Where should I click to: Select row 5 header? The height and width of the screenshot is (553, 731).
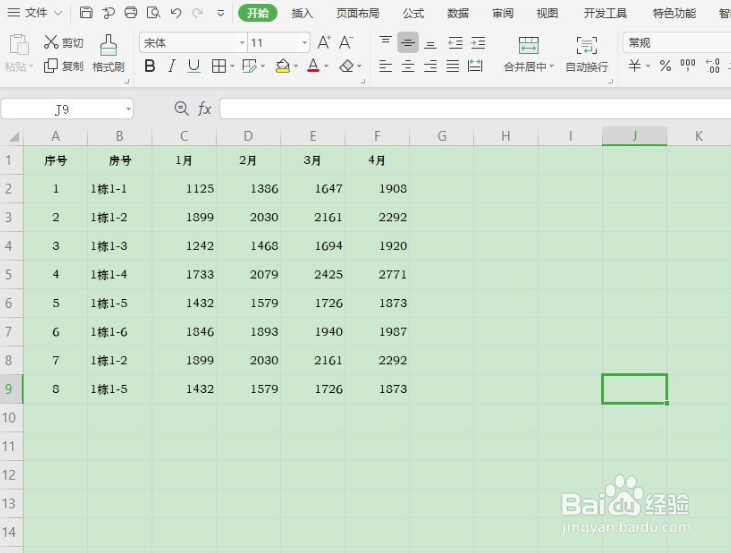click(11, 274)
